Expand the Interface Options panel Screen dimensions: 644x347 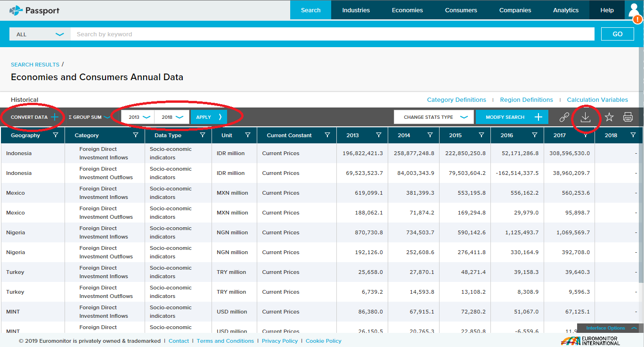coord(611,328)
